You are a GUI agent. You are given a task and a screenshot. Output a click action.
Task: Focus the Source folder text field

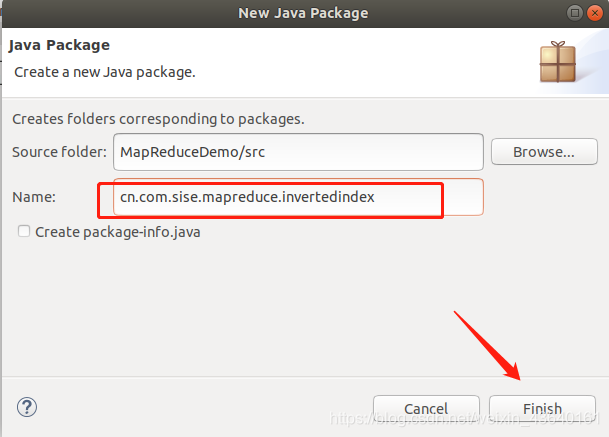(298, 152)
